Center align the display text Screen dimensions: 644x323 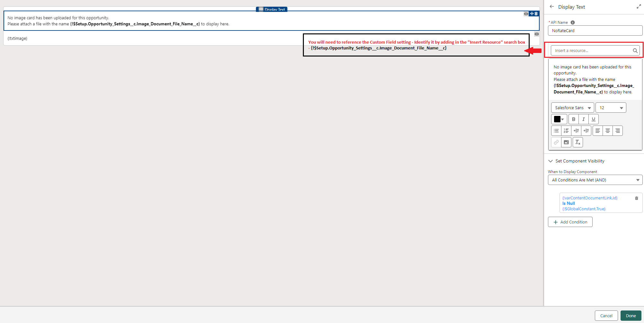click(x=607, y=131)
